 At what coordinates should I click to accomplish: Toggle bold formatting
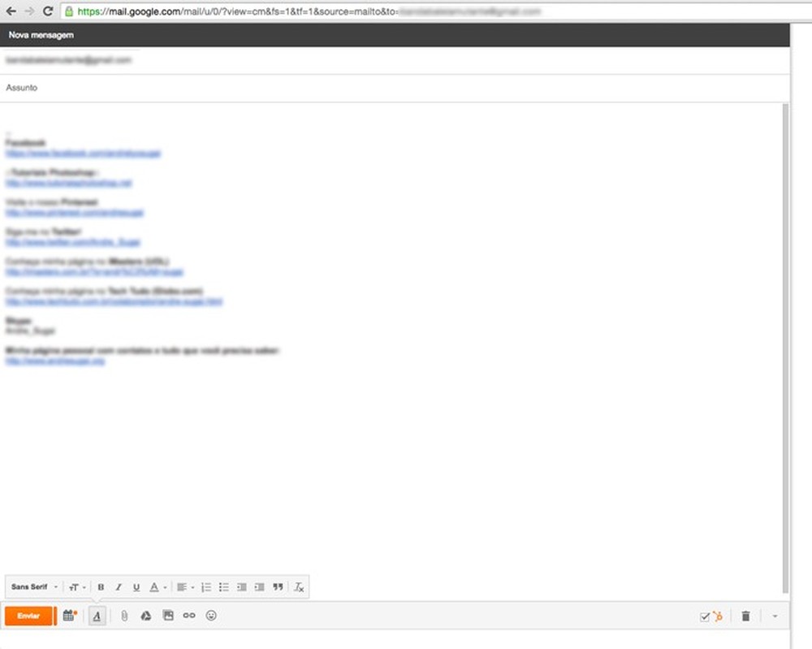pos(101,586)
